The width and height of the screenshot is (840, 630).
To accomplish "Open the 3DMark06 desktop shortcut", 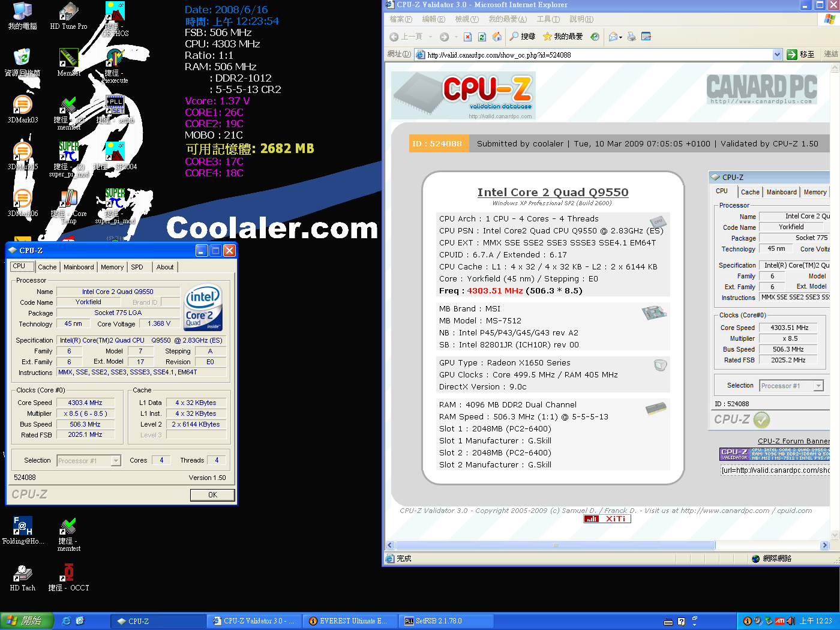I will [22, 203].
